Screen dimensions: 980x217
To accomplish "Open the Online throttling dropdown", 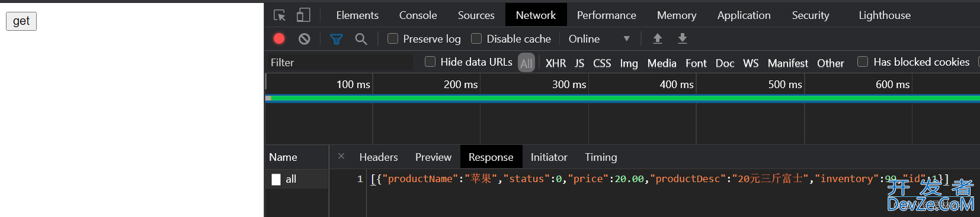I will click(x=599, y=39).
